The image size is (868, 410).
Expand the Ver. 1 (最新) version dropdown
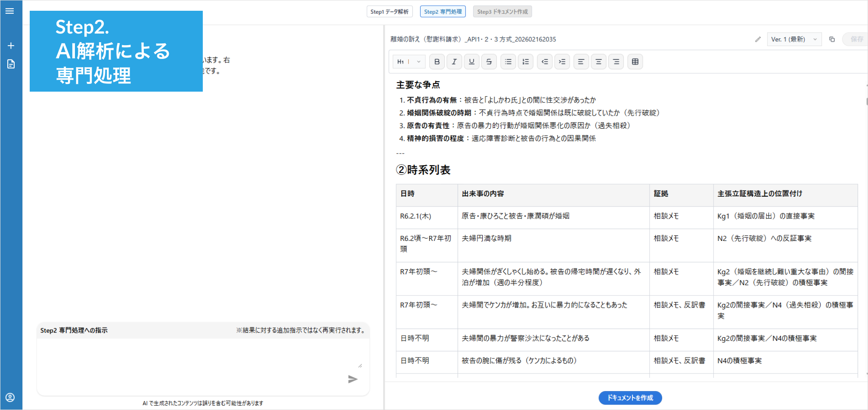click(x=794, y=40)
